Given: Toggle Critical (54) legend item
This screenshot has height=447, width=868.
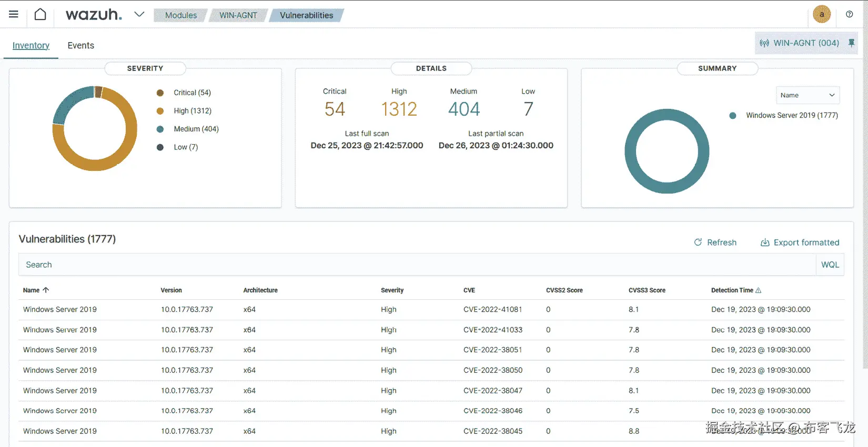Looking at the screenshot, I should pyautogui.click(x=185, y=93).
